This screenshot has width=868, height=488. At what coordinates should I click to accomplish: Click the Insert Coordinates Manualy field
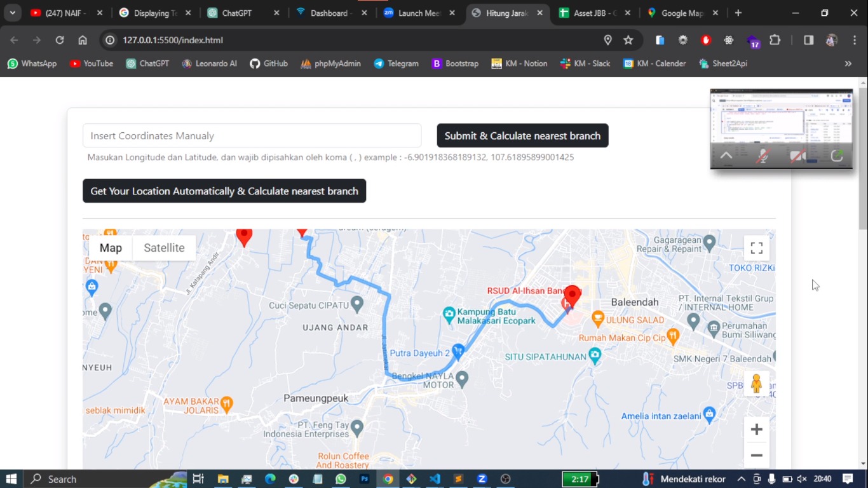point(252,135)
